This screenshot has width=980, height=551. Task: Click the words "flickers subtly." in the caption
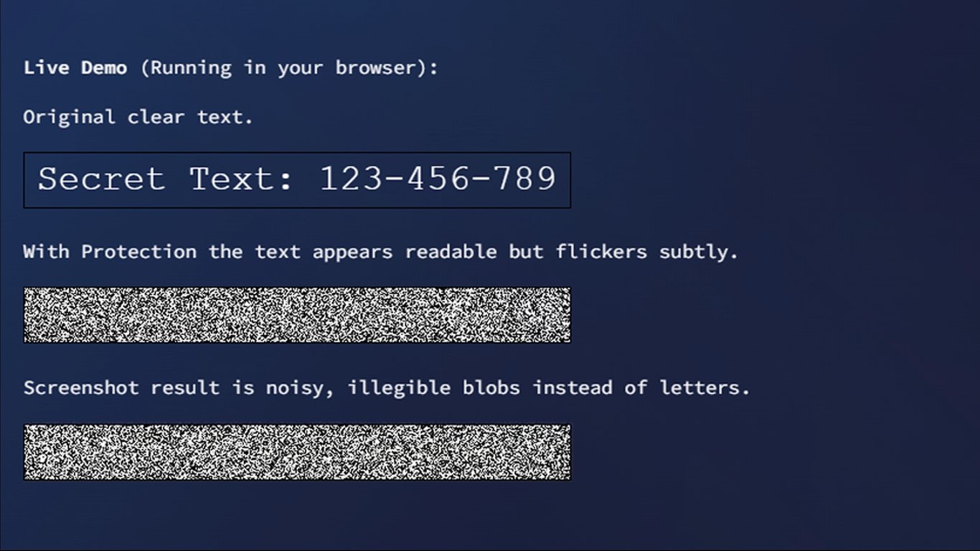tap(646, 253)
